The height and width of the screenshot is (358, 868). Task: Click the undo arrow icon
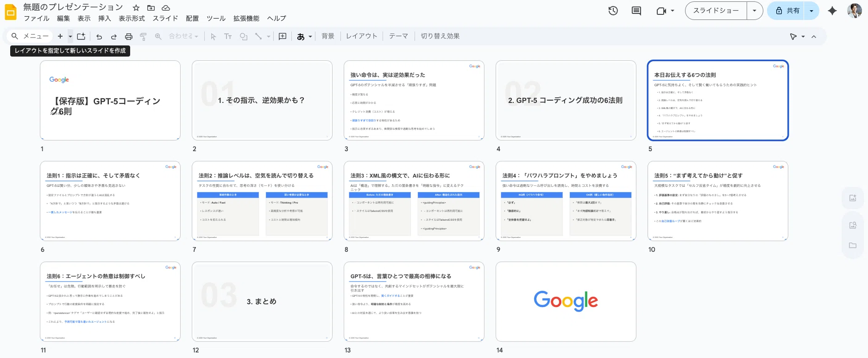[99, 36]
